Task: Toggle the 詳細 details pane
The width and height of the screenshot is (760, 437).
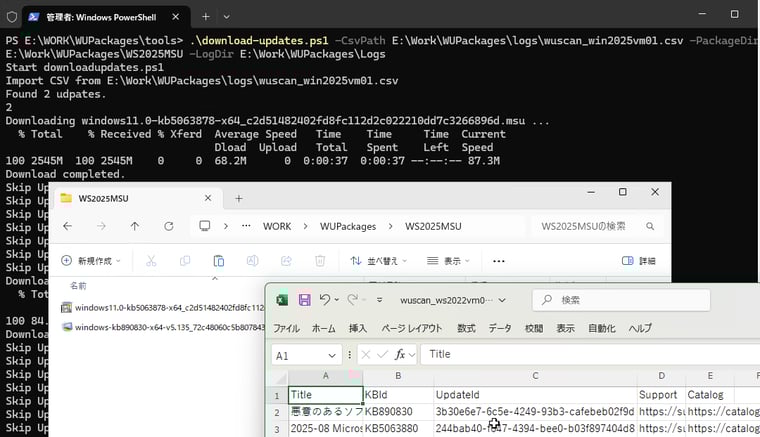Action: (x=638, y=261)
